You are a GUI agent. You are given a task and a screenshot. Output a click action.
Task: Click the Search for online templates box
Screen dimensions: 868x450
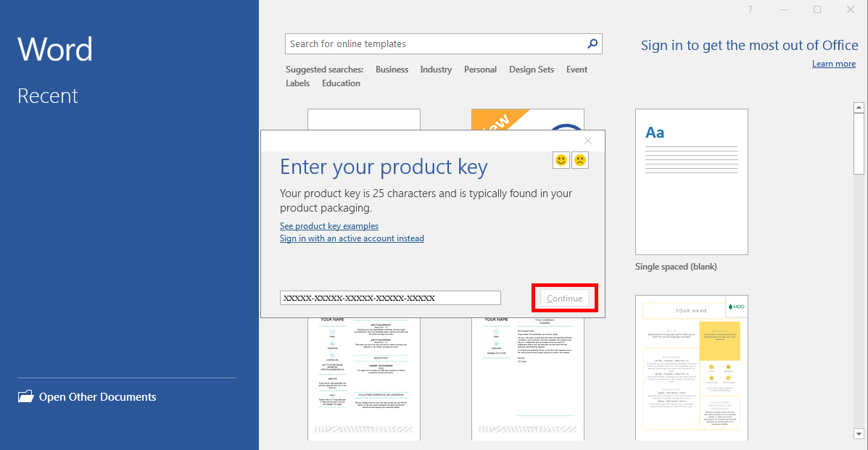point(435,44)
